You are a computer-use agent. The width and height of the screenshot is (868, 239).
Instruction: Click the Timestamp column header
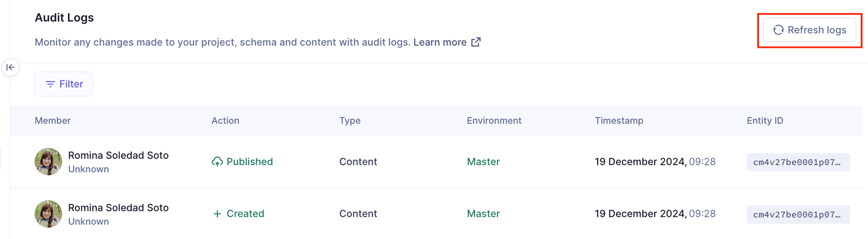[x=619, y=121]
